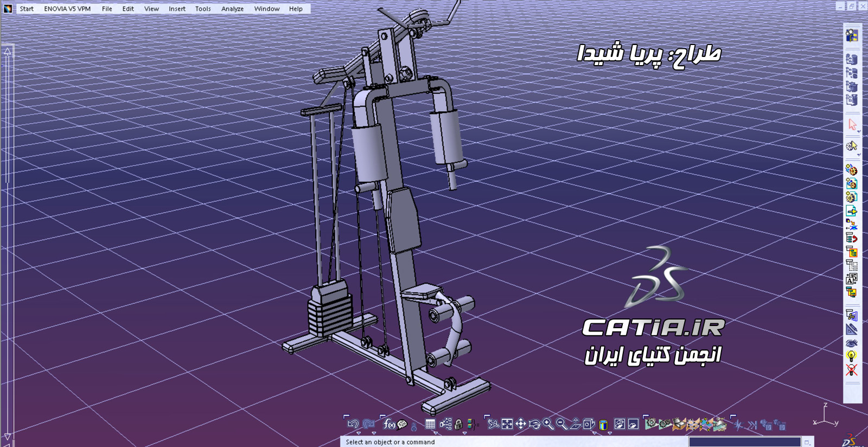Open the Start menu
This screenshot has height=447, width=868.
(x=27, y=9)
